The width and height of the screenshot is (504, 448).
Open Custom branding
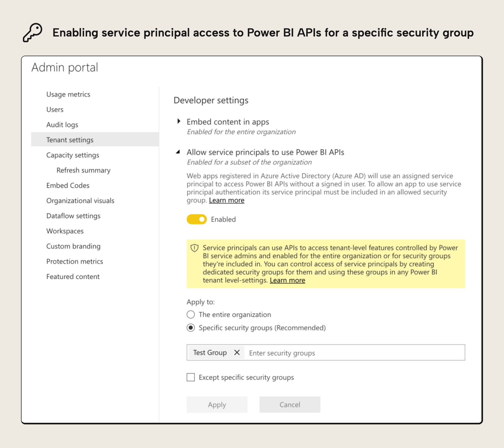(73, 246)
